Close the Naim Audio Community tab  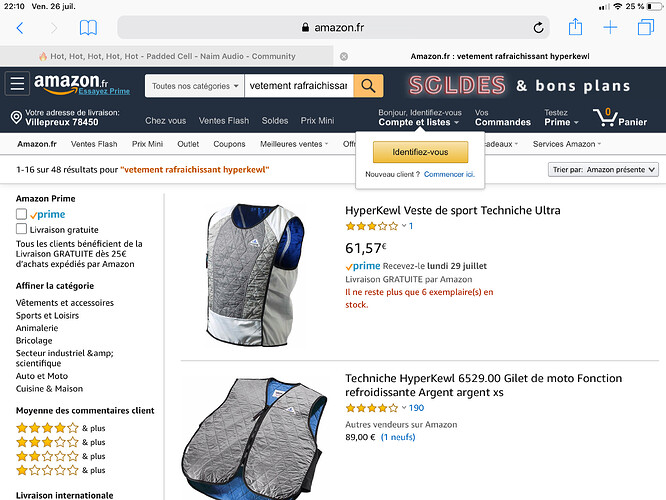[344, 56]
